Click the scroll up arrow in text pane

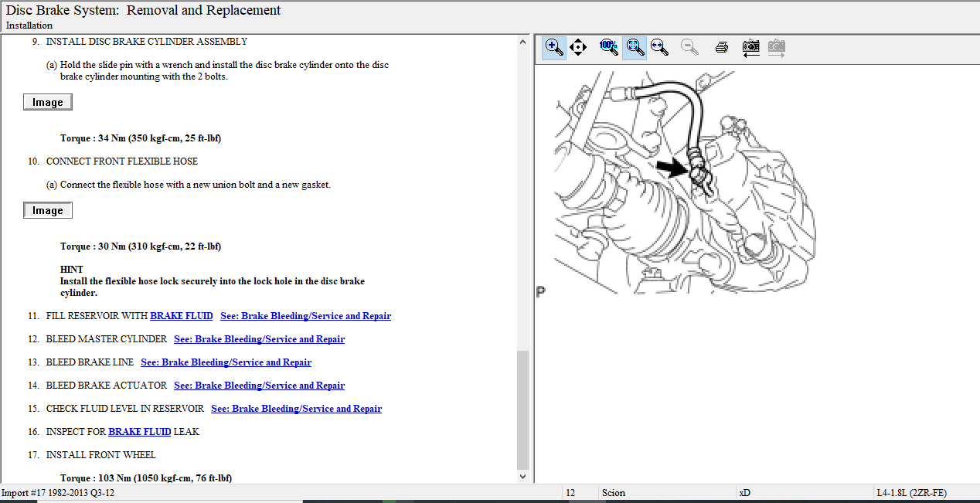[523, 41]
